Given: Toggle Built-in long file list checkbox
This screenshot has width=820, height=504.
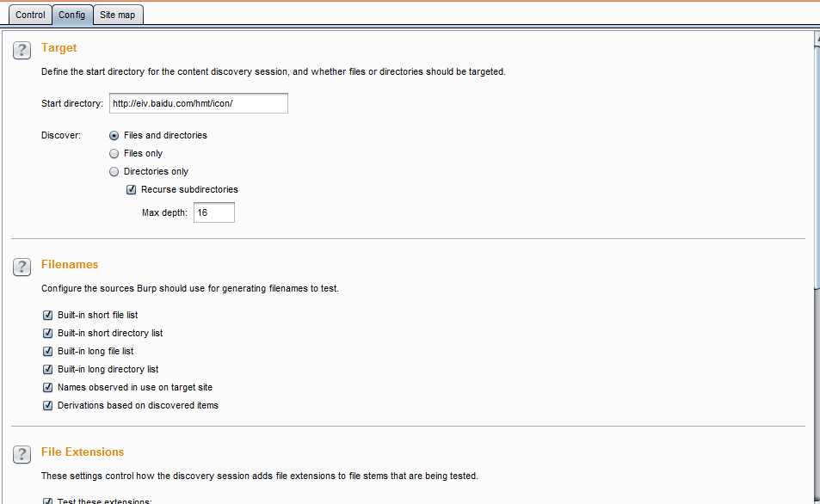Looking at the screenshot, I should [47, 351].
